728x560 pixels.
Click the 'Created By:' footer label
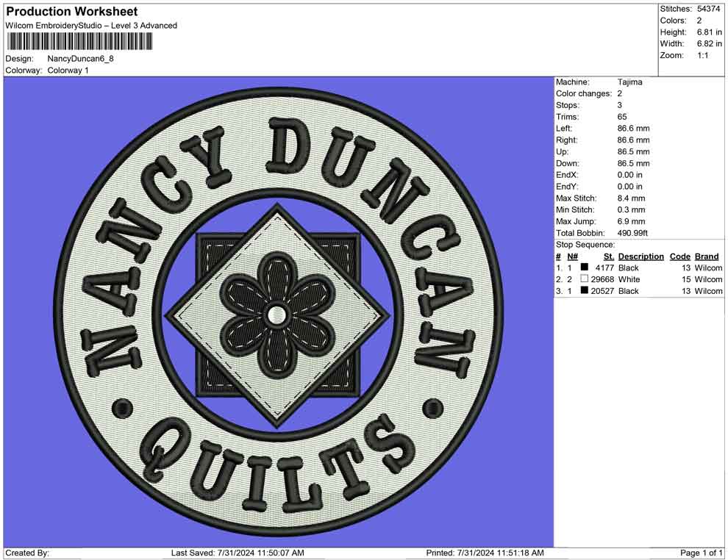[27, 553]
